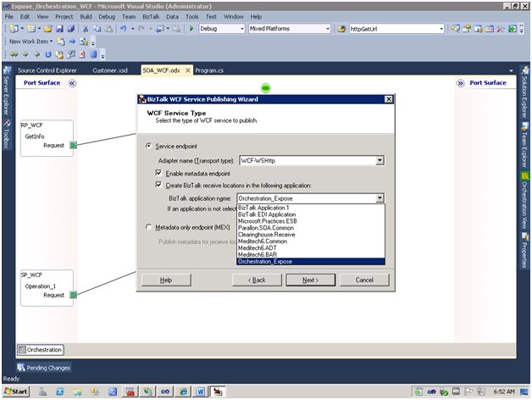Click the Add New Item toolbar icon
532x400 pixels.
tap(31, 29)
